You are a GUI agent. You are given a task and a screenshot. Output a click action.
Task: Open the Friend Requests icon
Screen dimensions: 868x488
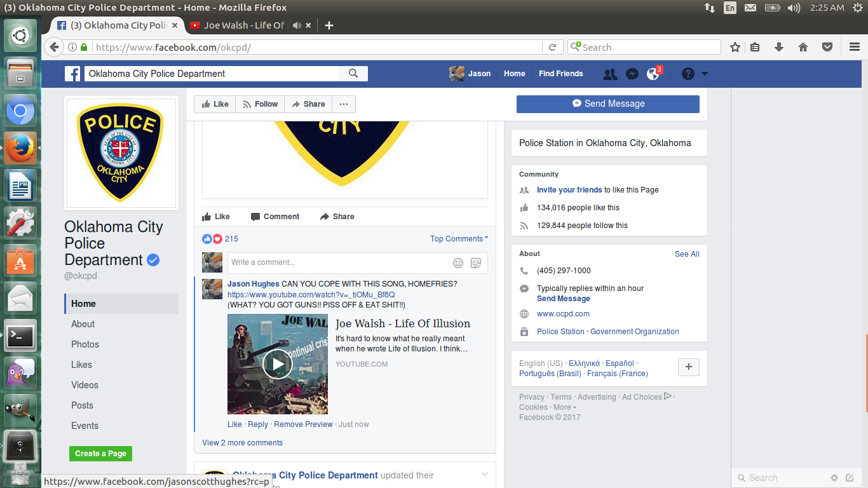[610, 74]
